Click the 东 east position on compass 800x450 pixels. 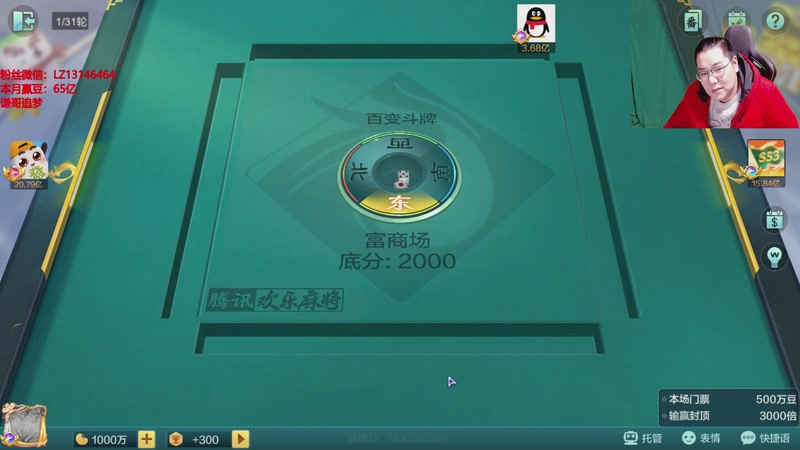pyautogui.click(x=399, y=203)
